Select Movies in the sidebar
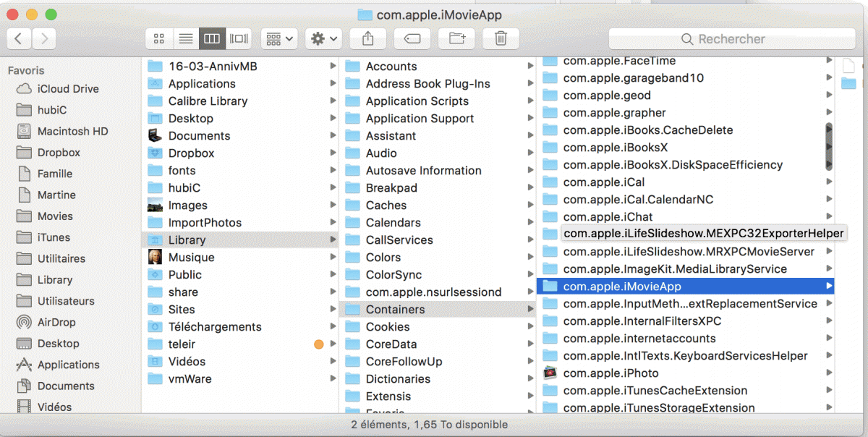Screen dimensions: 868x437 55,216
